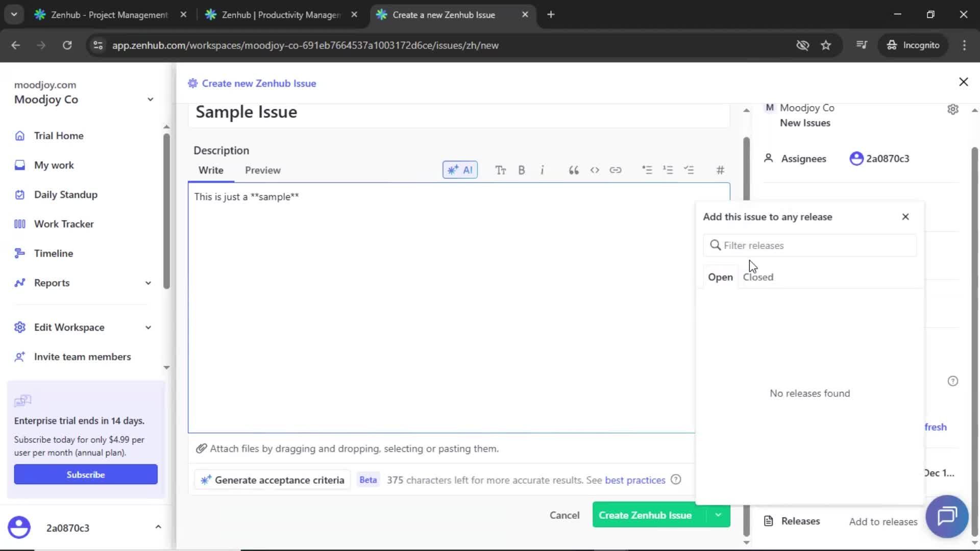
Task: Select the Open releases filter
Action: tap(720, 277)
